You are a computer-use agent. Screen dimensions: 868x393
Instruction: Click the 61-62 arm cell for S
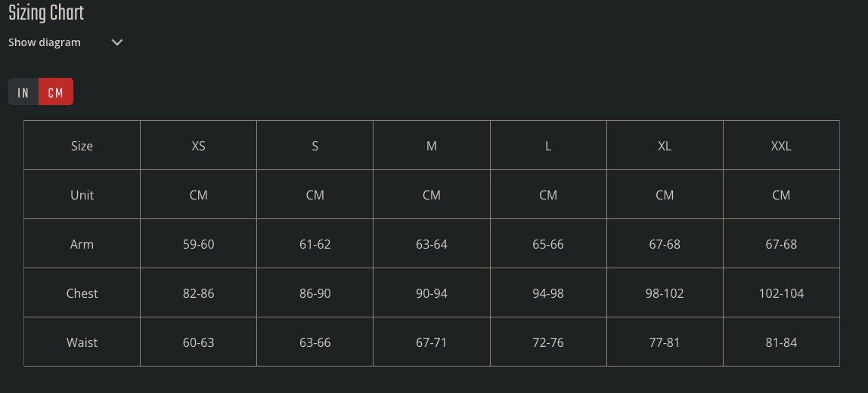click(x=315, y=244)
